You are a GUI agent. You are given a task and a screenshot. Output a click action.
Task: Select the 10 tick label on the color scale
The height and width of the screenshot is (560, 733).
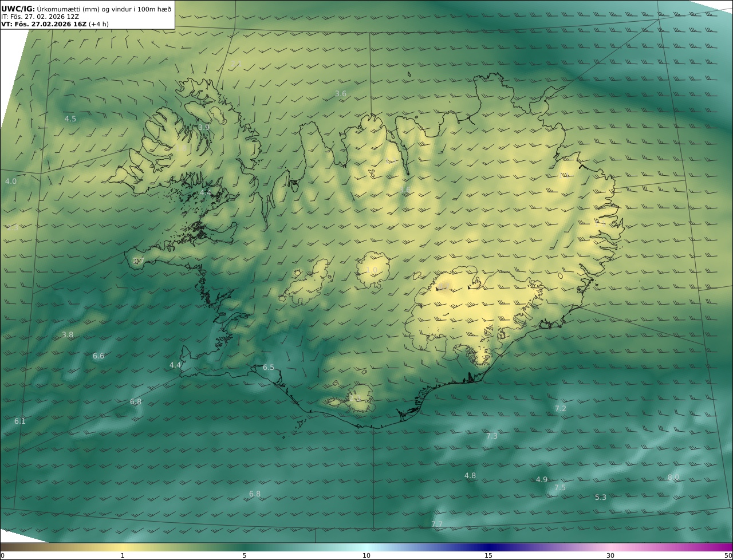pyautogui.click(x=366, y=555)
